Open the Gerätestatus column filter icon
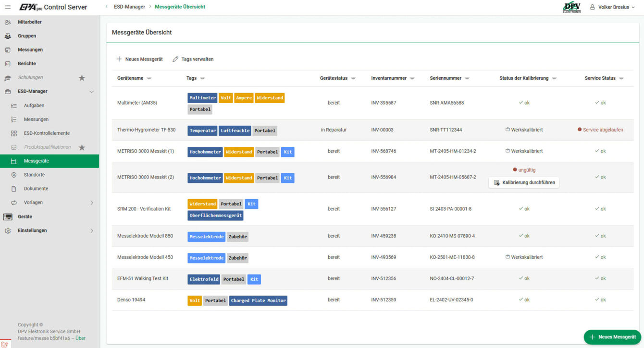This screenshot has height=348, width=644. click(353, 78)
